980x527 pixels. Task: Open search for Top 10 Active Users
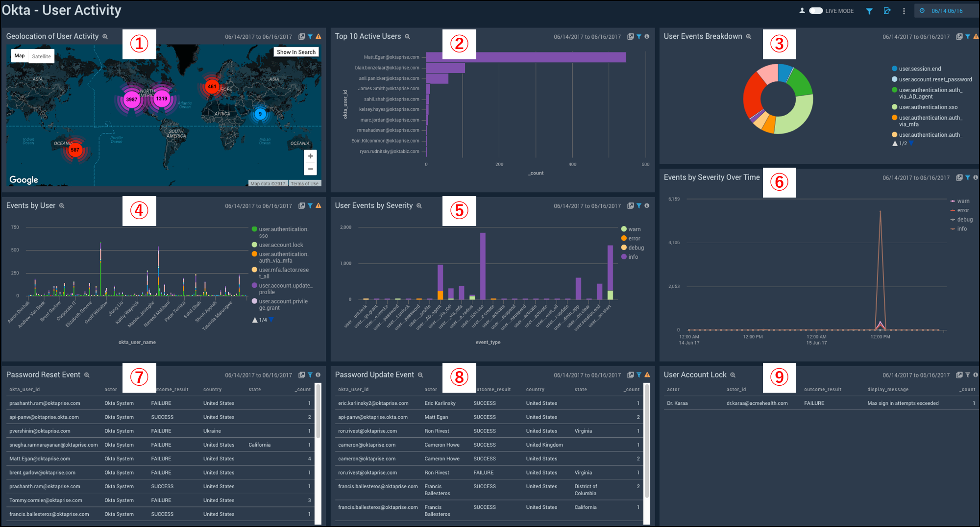click(x=407, y=37)
